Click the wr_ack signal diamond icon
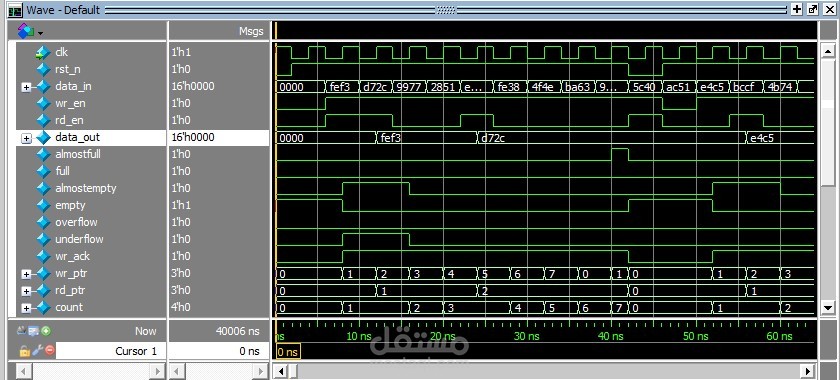 (43, 257)
